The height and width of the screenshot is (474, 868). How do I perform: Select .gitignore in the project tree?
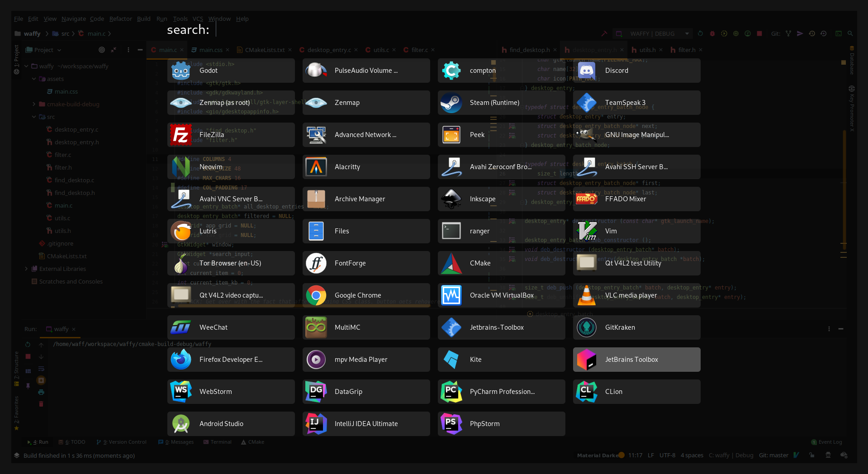click(60, 243)
